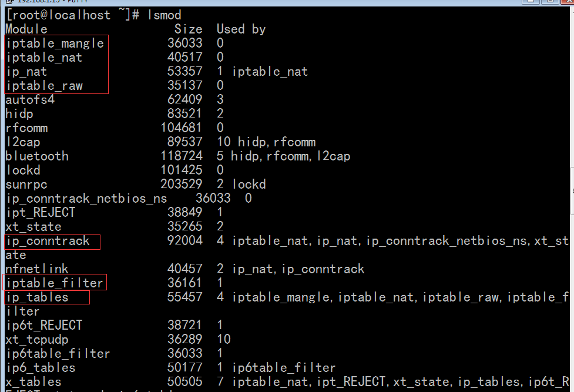574x392 pixels.
Task: Click the ip_tables highlighted module
Action: (38, 297)
